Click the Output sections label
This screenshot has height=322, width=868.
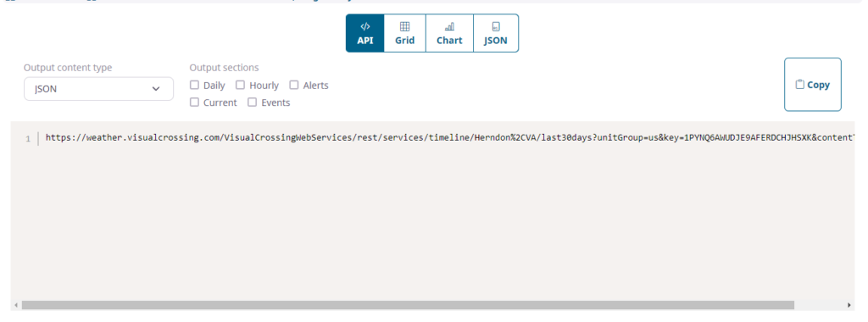pos(224,68)
